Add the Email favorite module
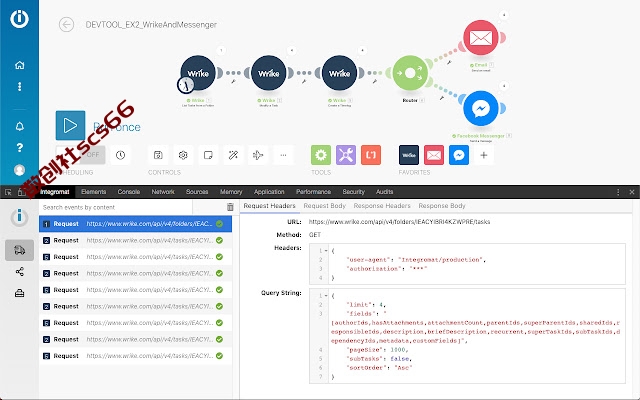640x400 pixels. pos(434,155)
